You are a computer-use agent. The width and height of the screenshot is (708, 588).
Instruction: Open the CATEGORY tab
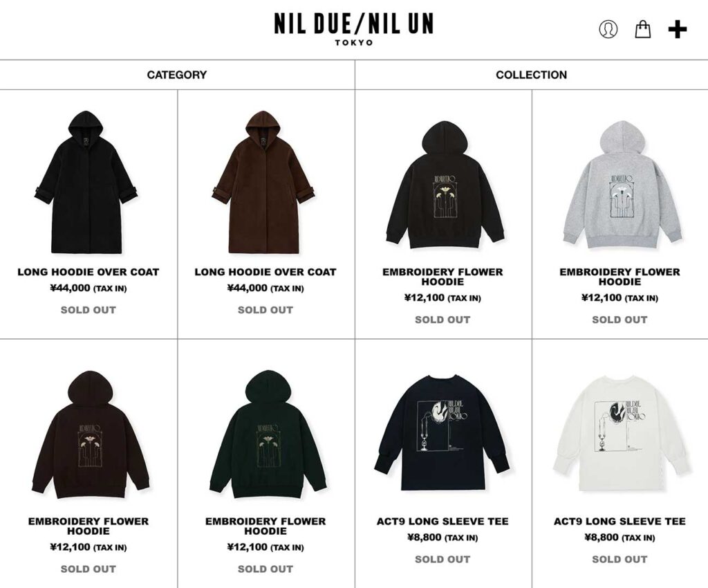point(177,75)
